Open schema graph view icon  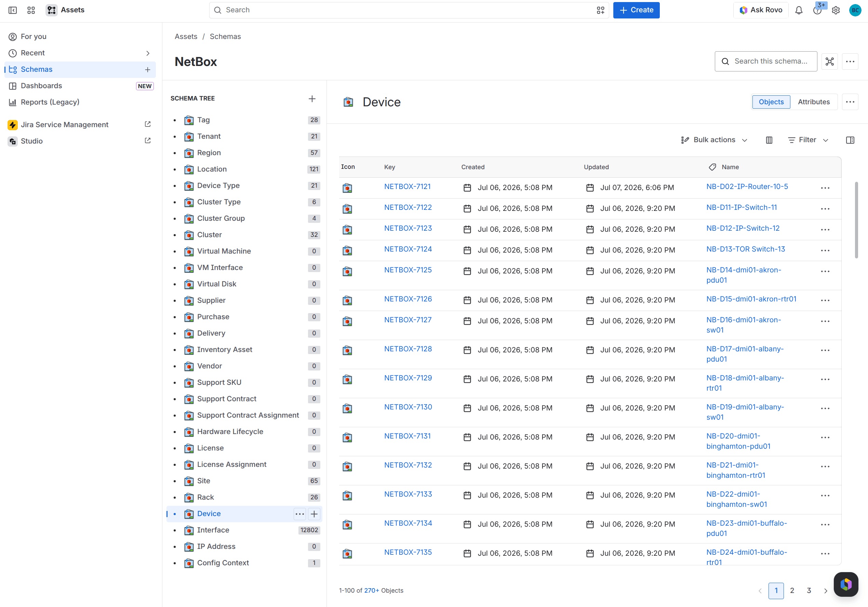(x=829, y=61)
